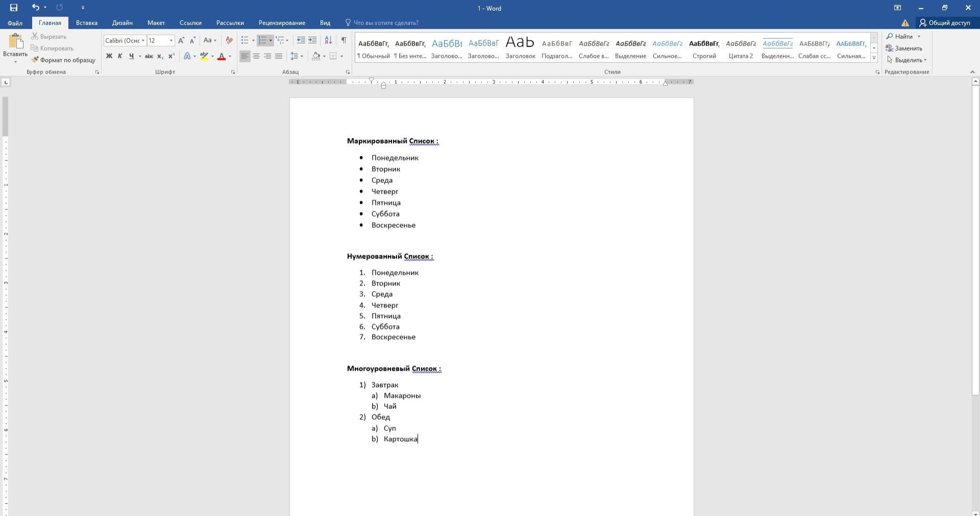Click the text highlight color marker

[x=204, y=56]
